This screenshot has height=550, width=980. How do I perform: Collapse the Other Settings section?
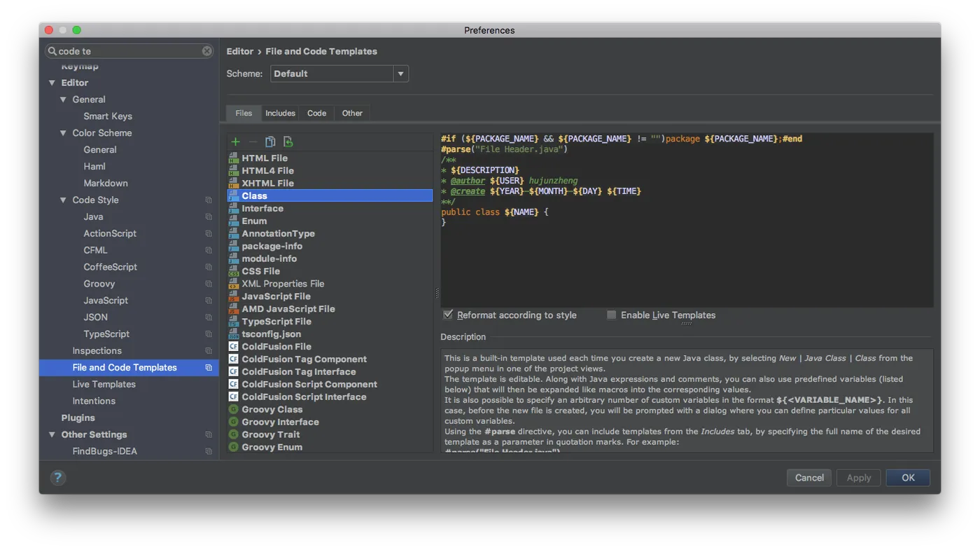[x=52, y=434]
